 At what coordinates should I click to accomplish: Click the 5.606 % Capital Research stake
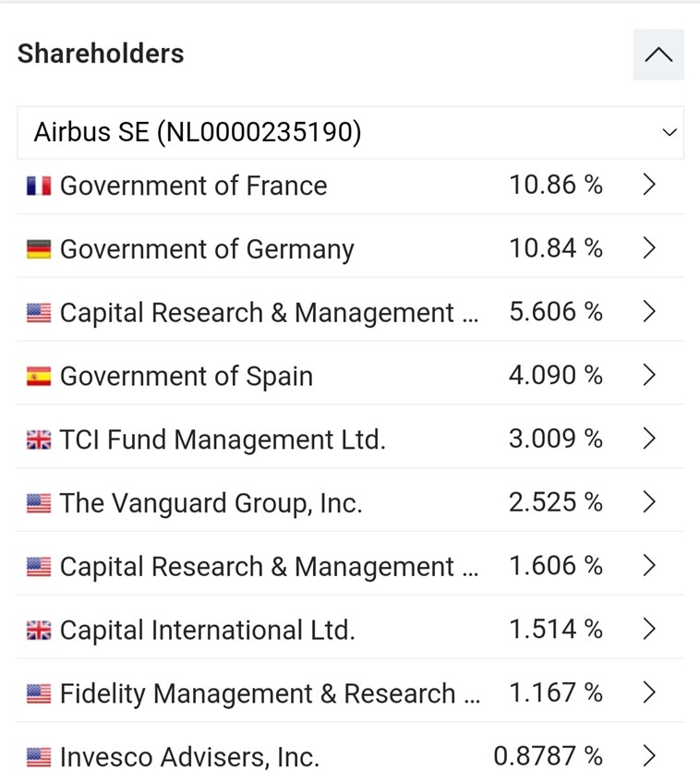[555, 312]
